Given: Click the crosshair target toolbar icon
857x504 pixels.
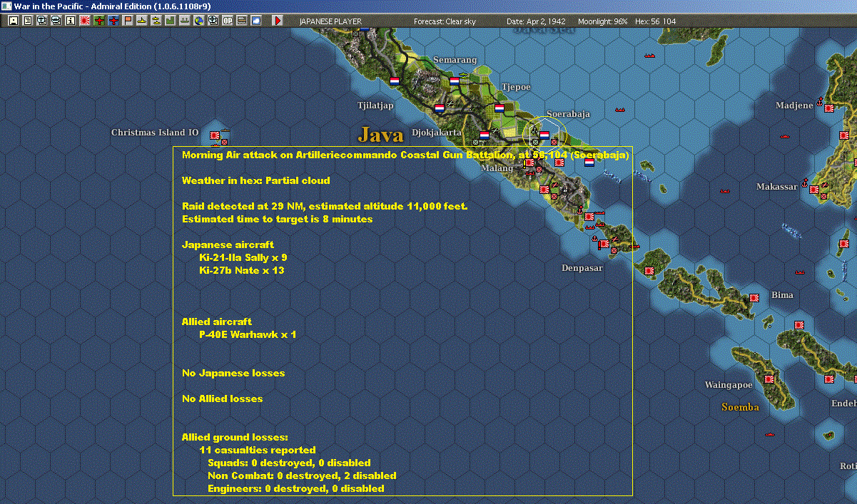Looking at the screenshot, I should (x=213, y=21).
